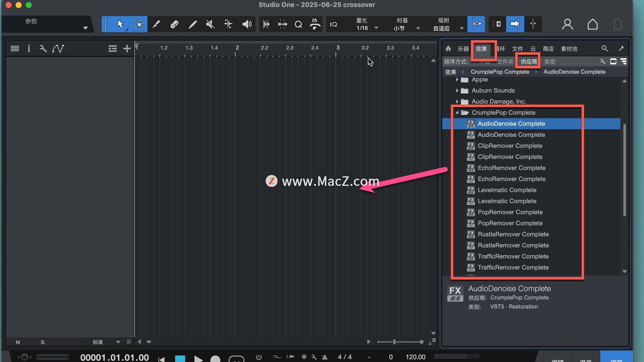Toggle the metronome icon in transport
The width and height of the screenshot is (644, 362).
[x=325, y=357]
